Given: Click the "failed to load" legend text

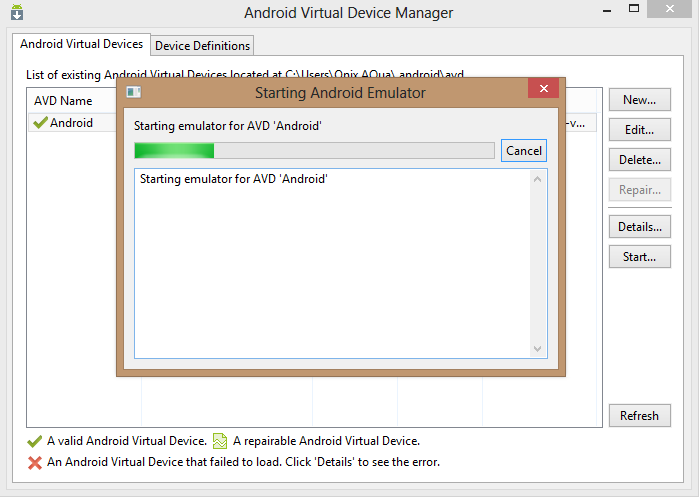Looking at the screenshot, I should tap(243, 462).
